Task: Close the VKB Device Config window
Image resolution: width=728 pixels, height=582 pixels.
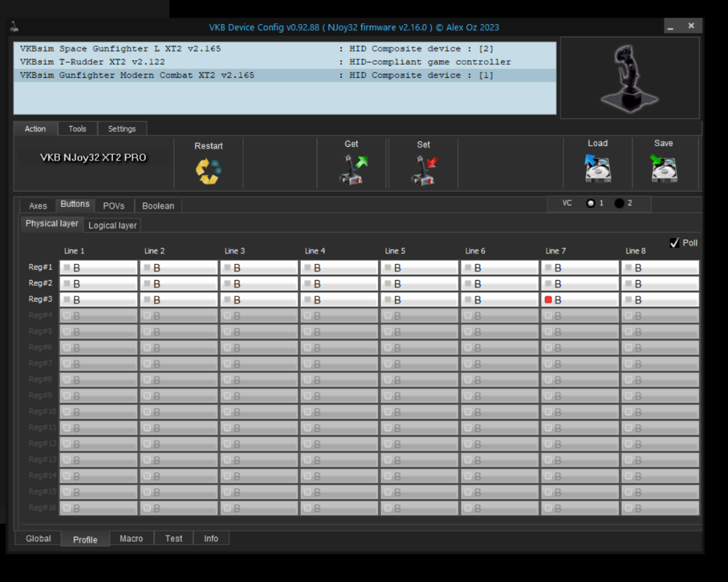Action: point(691,26)
